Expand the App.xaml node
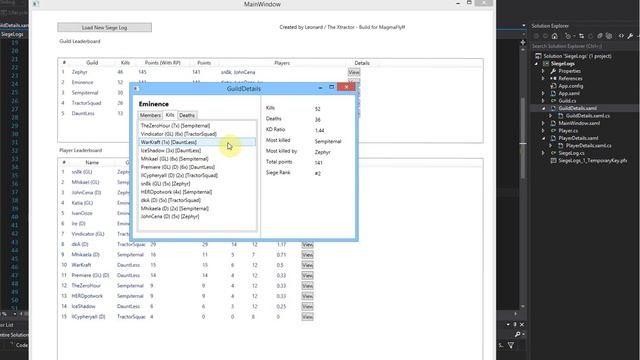Image resolution: width=640 pixels, height=360 pixels. coord(543,93)
